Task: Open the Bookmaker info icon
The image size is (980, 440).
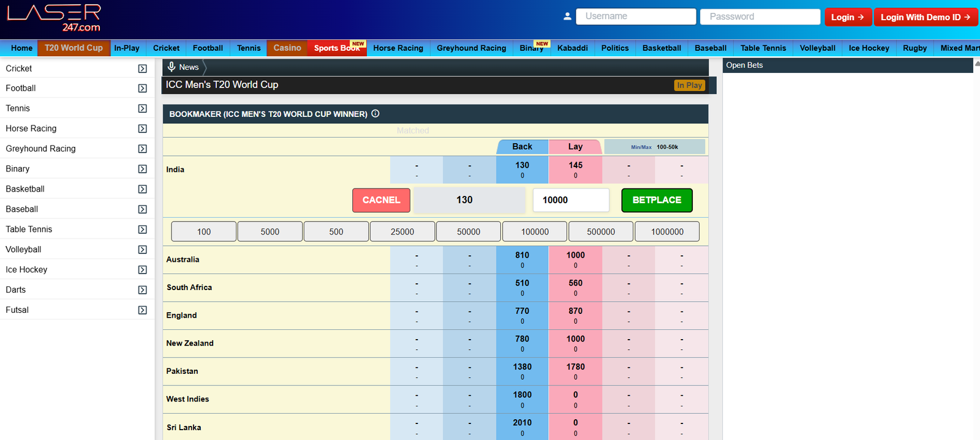Action: point(375,113)
